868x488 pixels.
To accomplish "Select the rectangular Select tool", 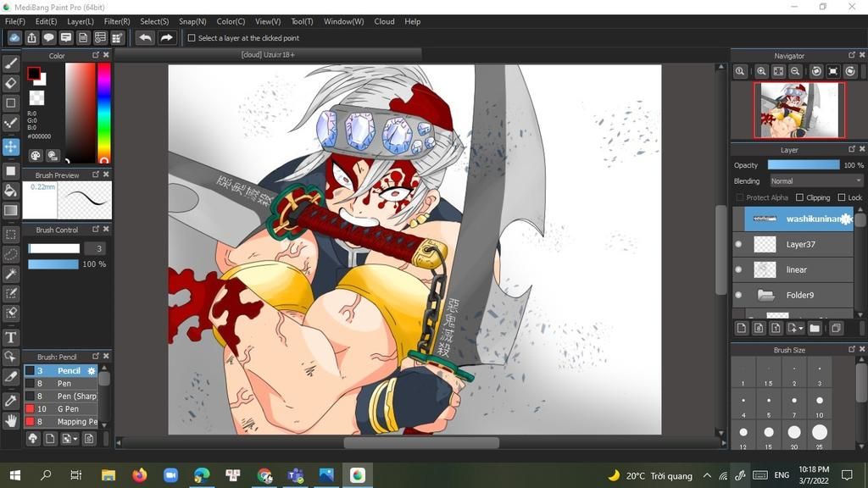I will pos(10,235).
